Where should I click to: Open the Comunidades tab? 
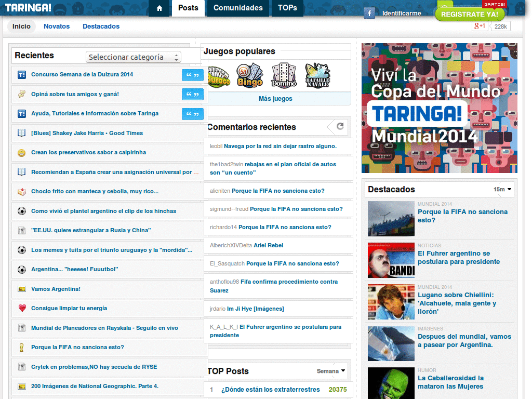coord(238,8)
